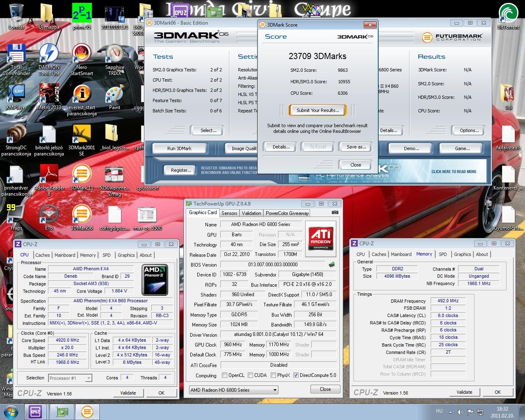Click the HU language indicator
Screen dimensions: 525x420
pos(439,411)
